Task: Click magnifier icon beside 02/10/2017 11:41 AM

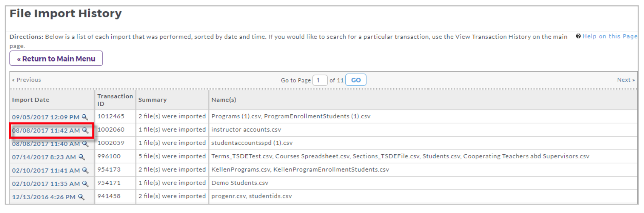Action: (x=86, y=170)
